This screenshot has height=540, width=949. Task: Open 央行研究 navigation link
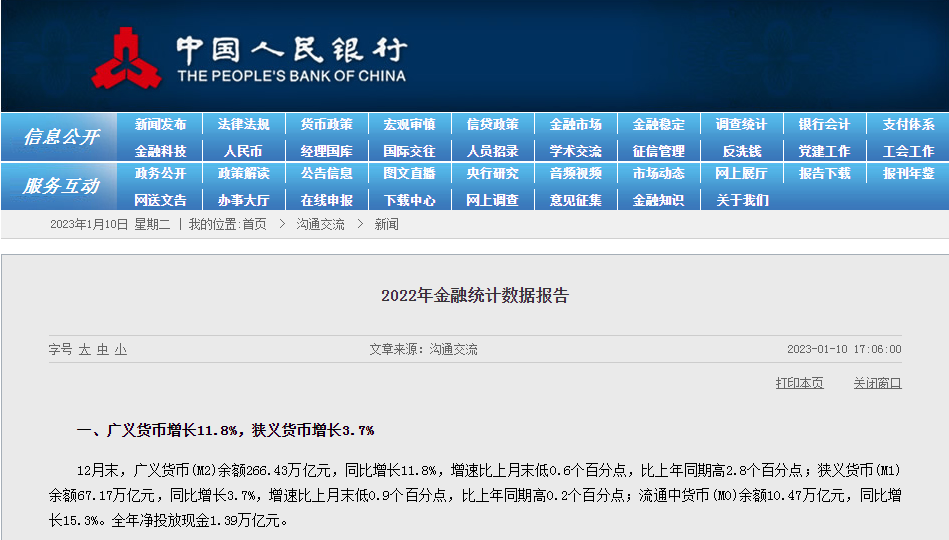point(493,174)
